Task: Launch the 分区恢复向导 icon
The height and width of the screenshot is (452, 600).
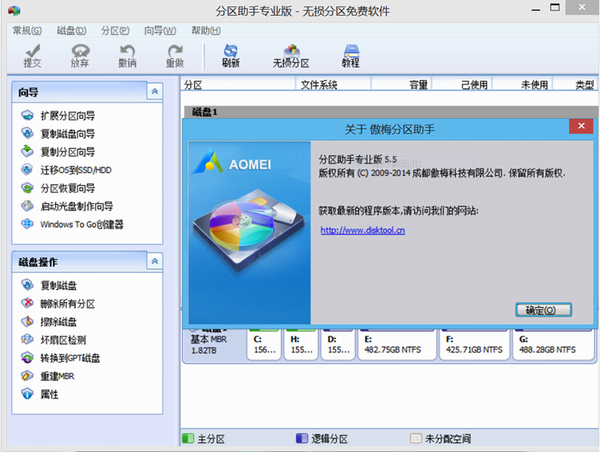Action: (x=27, y=188)
